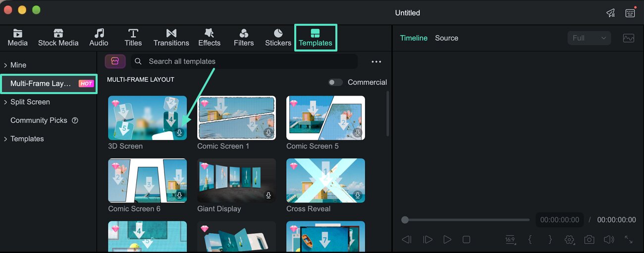
Task: Select the Comic Screen 6 thumbnail
Action: (148, 181)
